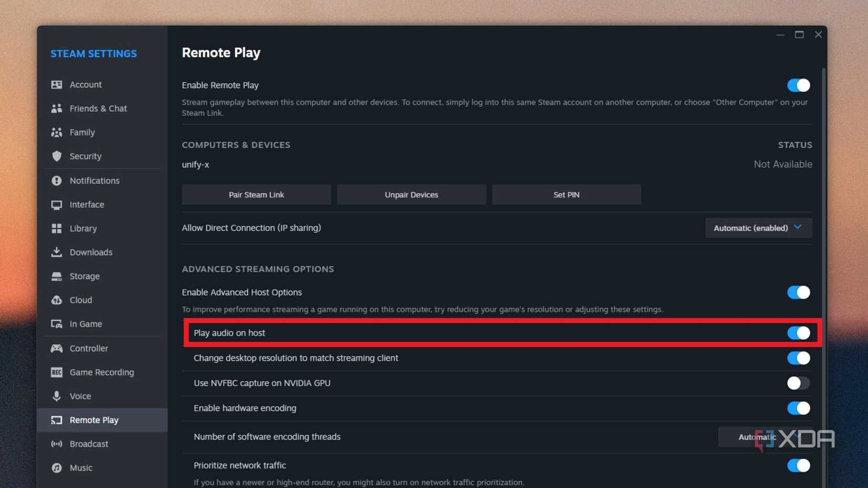Select the Account settings icon
Screen dimensions: 868x488
tap(57, 84)
